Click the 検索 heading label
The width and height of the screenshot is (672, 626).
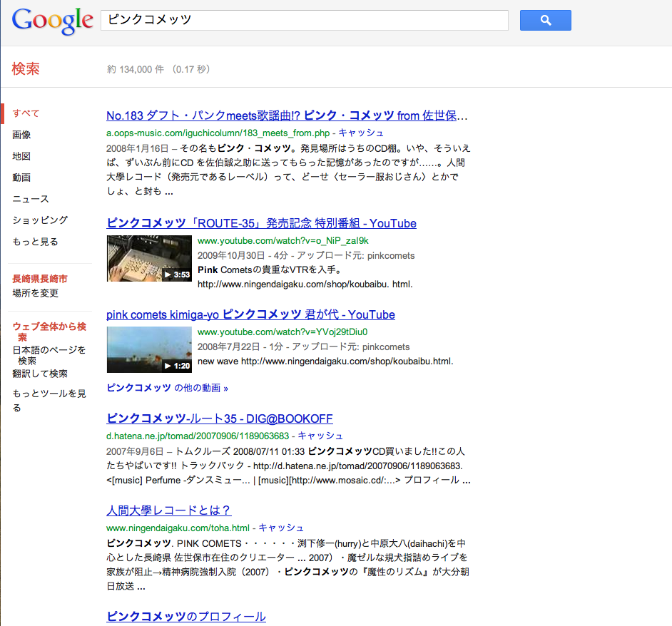click(26, 68)
